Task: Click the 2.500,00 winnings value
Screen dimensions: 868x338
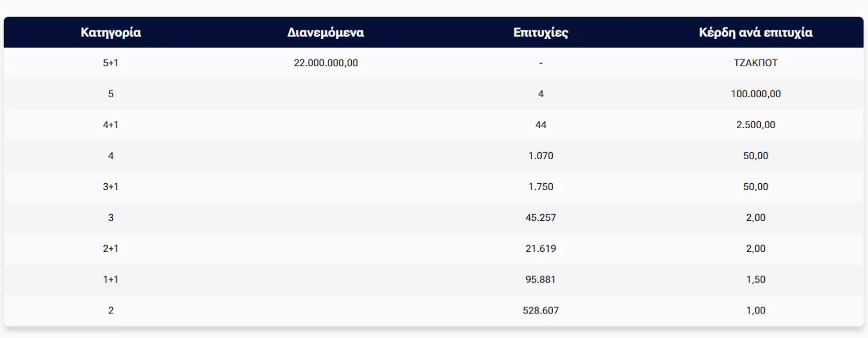Action: [755, 125]
